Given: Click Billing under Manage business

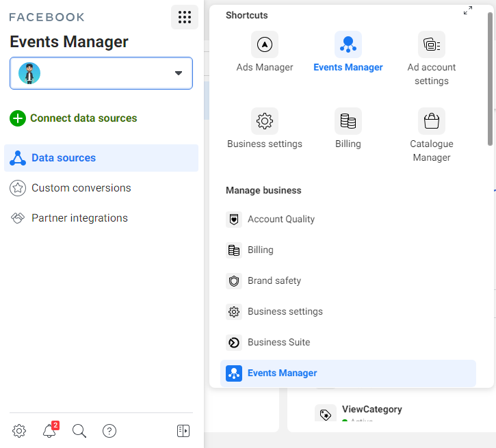Looking at the screenshot, I should tap(261, 250).
